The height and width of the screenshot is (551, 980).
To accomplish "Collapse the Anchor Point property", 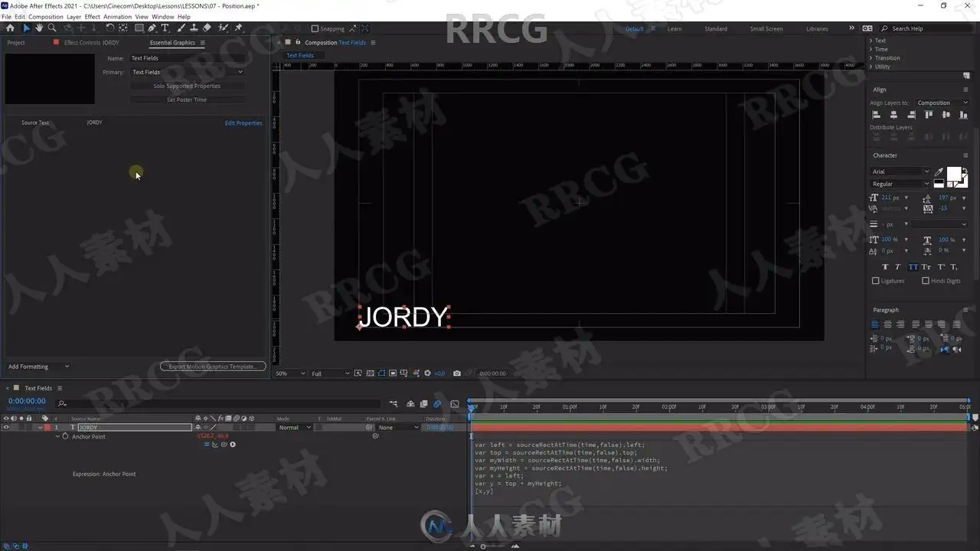I will (57, 436).
